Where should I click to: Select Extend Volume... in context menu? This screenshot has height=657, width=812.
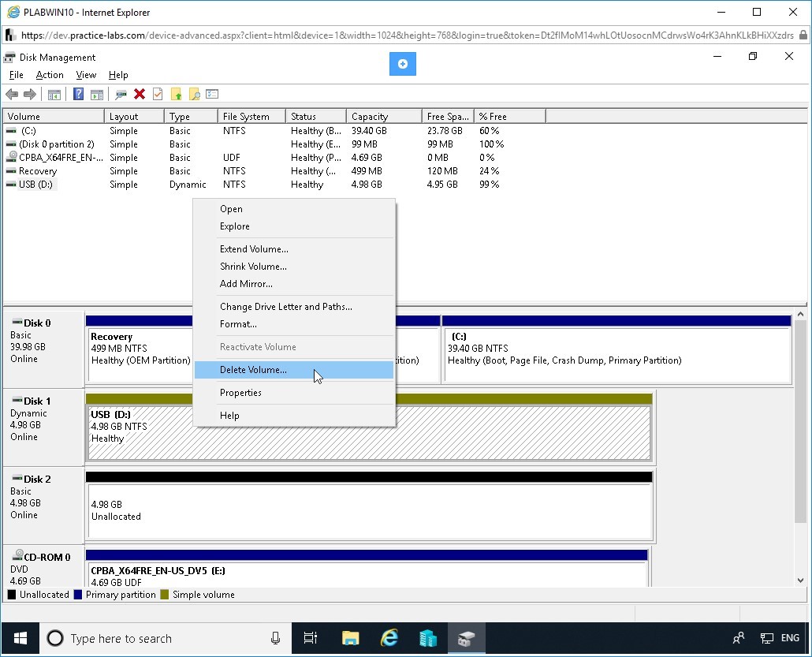(x=294, y=249)
